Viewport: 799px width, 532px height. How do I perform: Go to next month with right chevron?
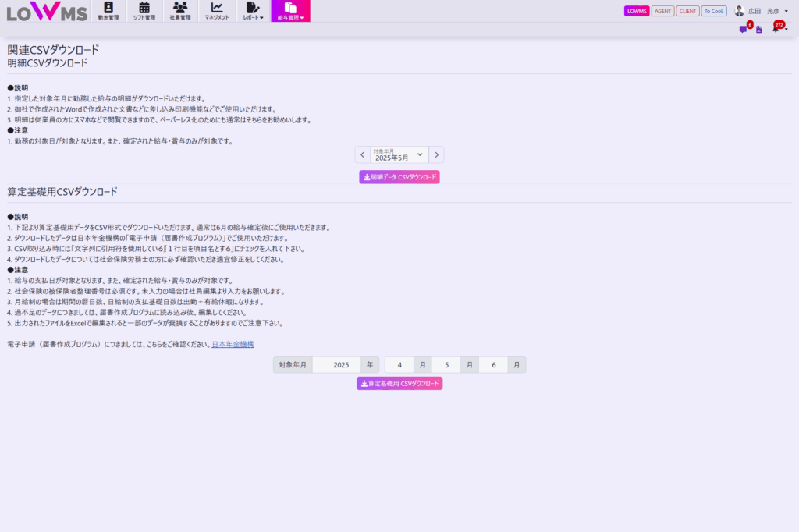point(437,154)
